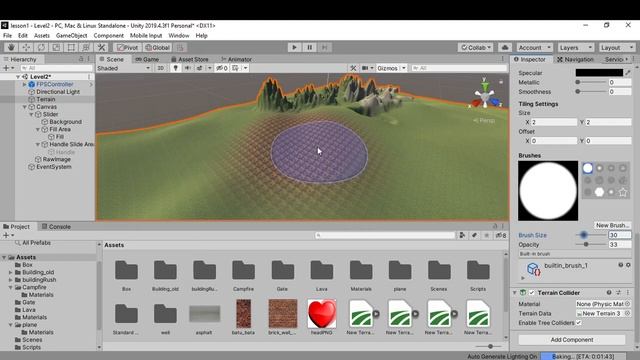
Task: Switch to the Game tab
Action: (x=147, y=59)
